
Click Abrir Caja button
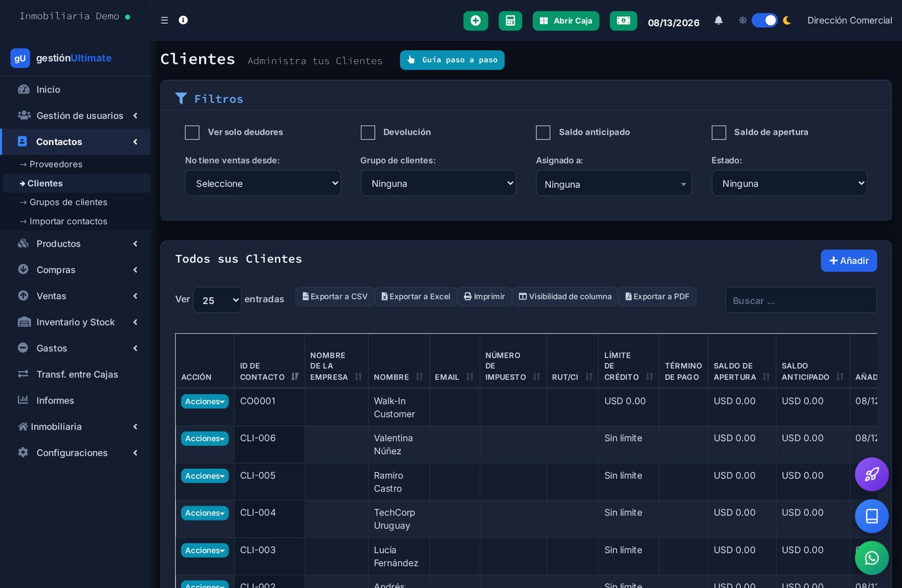coord(566,21)
